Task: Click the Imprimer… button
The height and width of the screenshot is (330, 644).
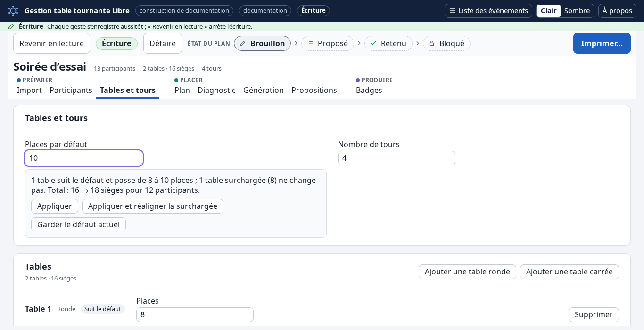Action: [602, 43]
